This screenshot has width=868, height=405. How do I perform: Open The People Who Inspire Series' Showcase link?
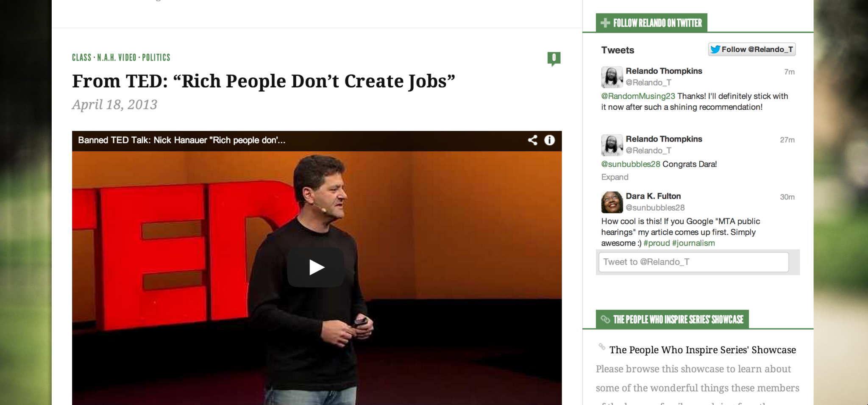coord(702,350)
